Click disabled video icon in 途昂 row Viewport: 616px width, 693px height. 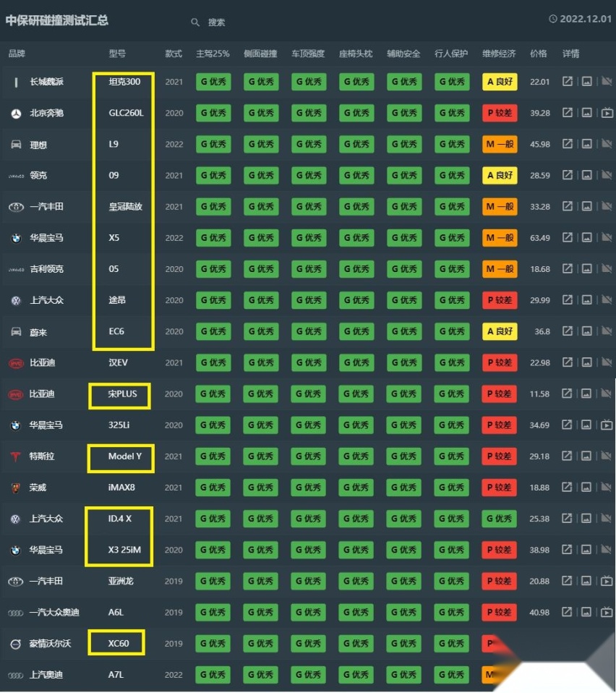click(x=607, y=300)
